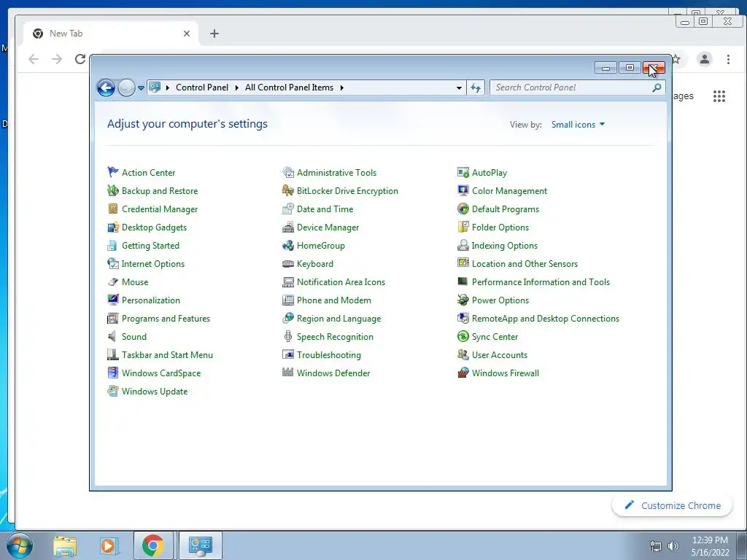Open the Google apps grid in Chrome
Viewport: 747px width, 560px height.
719,96
